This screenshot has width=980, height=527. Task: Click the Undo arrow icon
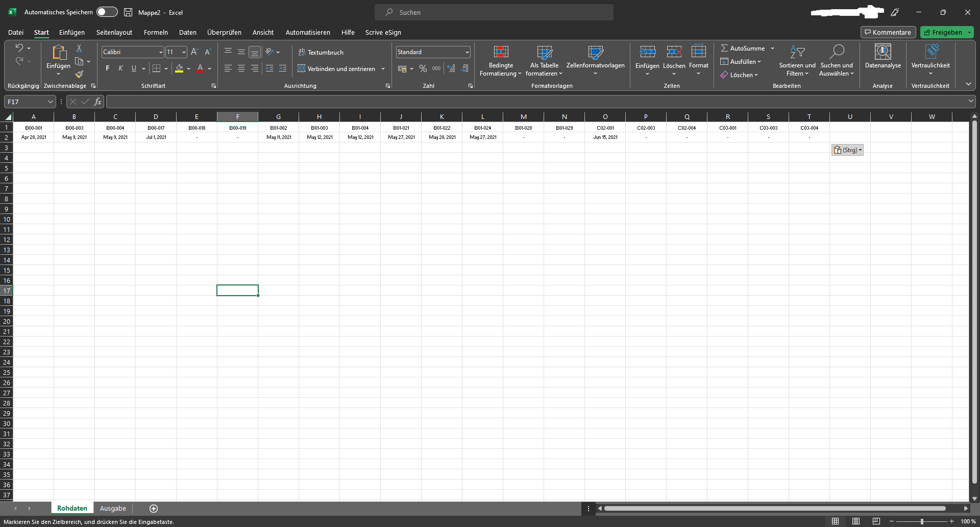coord(19,47)
